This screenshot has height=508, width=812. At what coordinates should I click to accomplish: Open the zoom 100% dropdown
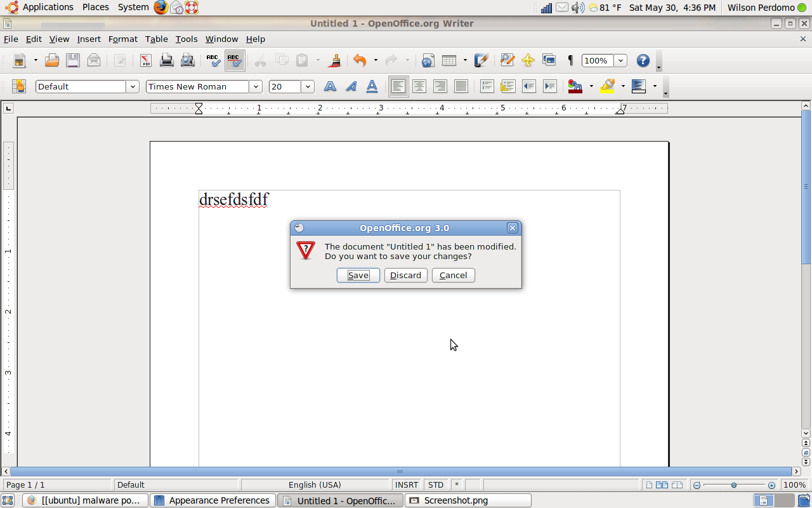click(620, 61)
